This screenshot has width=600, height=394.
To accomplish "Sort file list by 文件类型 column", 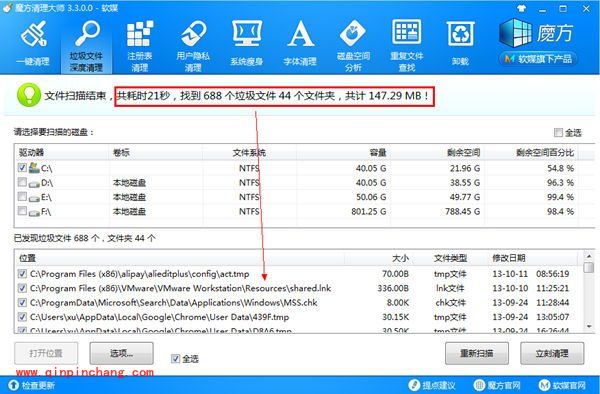I will click(450, 258).
